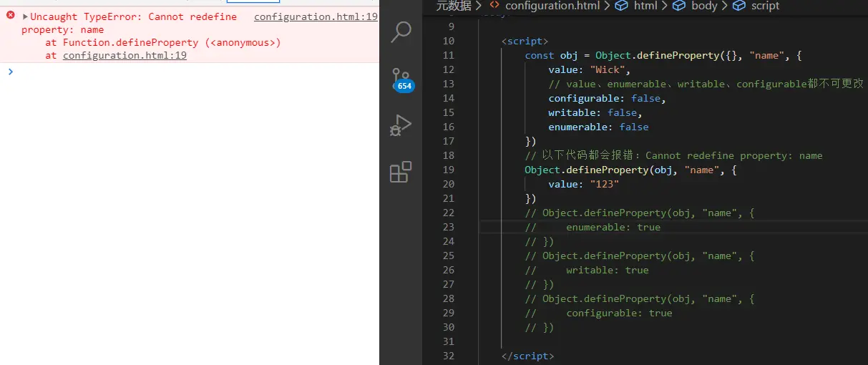Select html in the breadcrumb path

pos(645,6)
